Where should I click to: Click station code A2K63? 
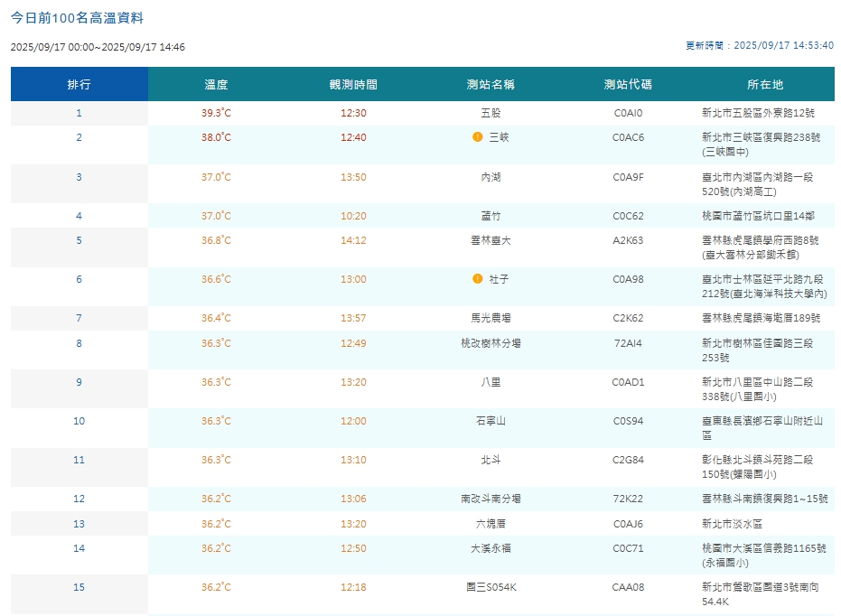tap(628, 240)
